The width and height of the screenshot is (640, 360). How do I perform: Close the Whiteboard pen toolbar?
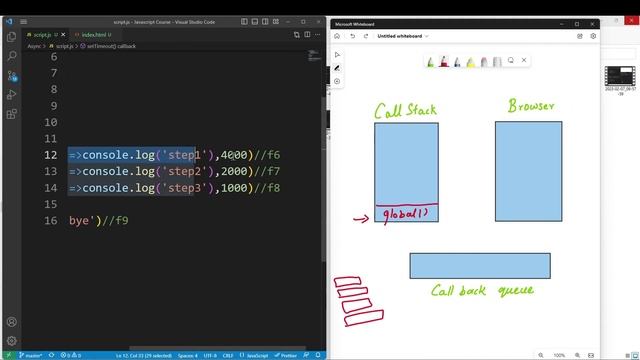tap(524, 60)
